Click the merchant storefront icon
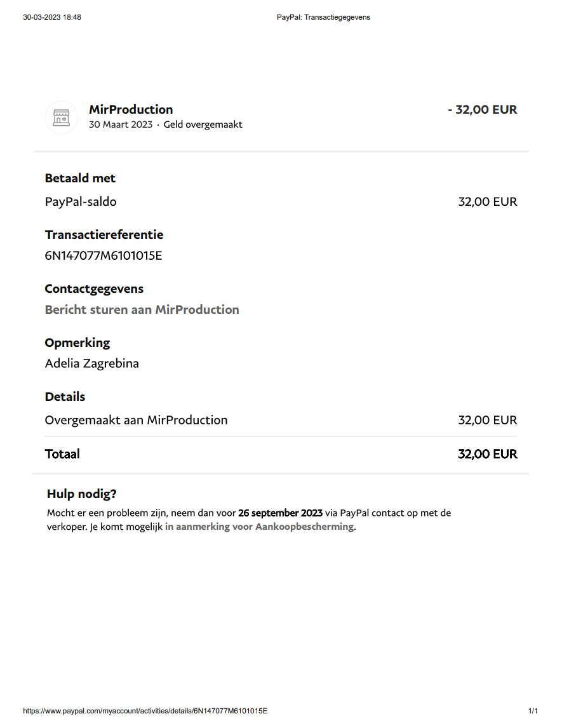 [61, 117]
